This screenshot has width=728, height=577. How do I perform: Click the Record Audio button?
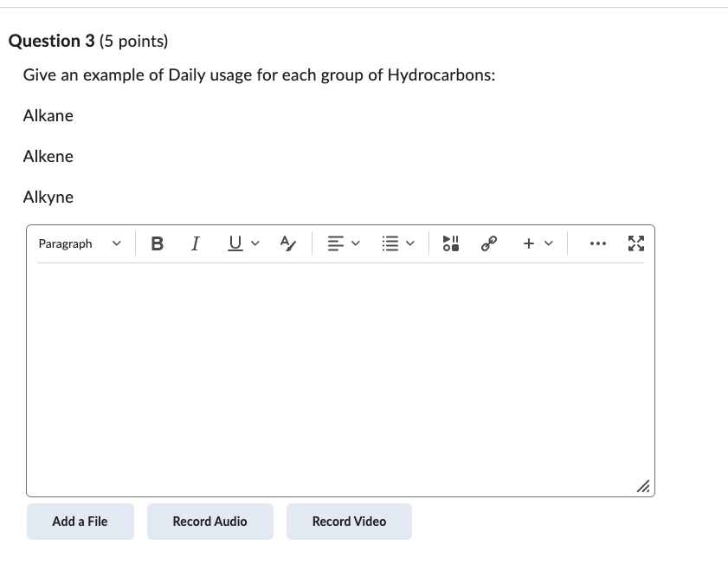click(209, 521)
